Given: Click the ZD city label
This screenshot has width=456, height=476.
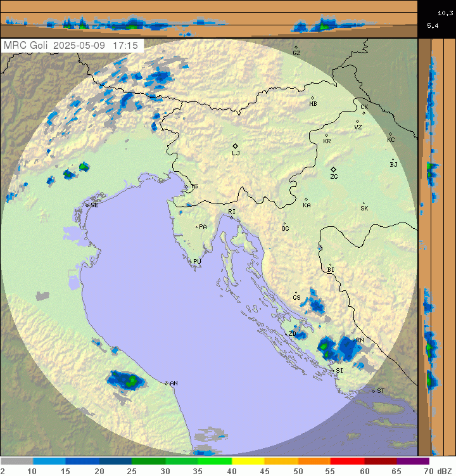Looking at the screenshot, I should tap(292, 334).
